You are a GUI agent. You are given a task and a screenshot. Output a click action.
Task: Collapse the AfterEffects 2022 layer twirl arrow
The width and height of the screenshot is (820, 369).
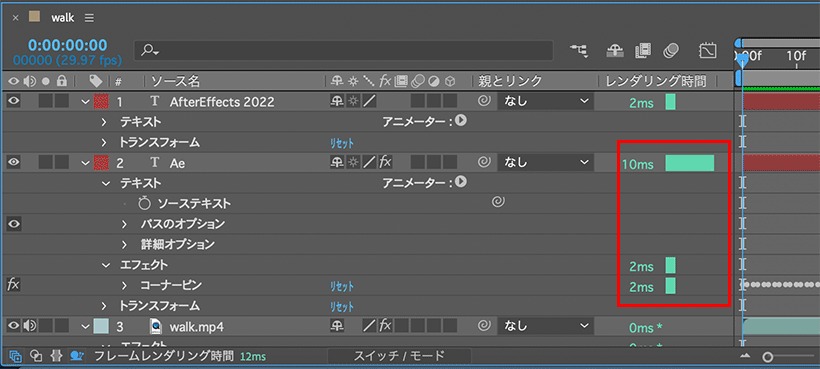tap(86, 101)
